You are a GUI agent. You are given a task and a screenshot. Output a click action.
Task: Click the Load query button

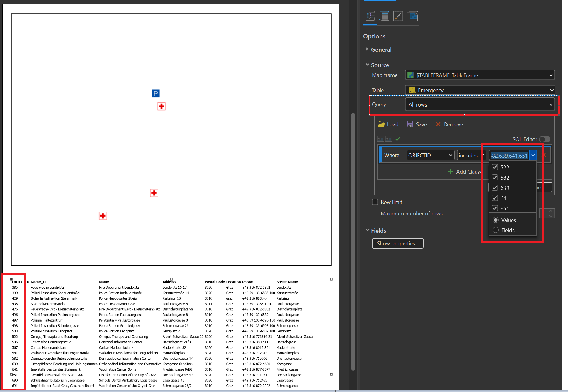coord(388,124)
